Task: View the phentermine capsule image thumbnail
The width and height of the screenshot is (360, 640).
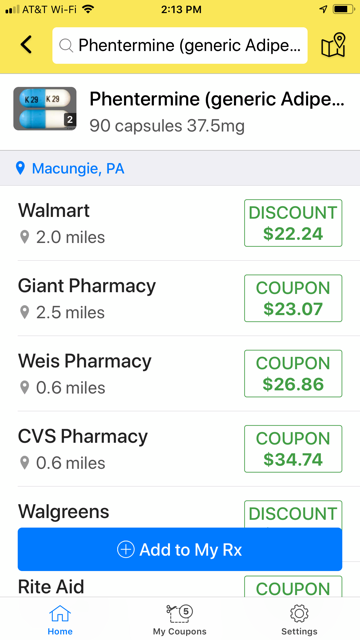Action: 45,109
